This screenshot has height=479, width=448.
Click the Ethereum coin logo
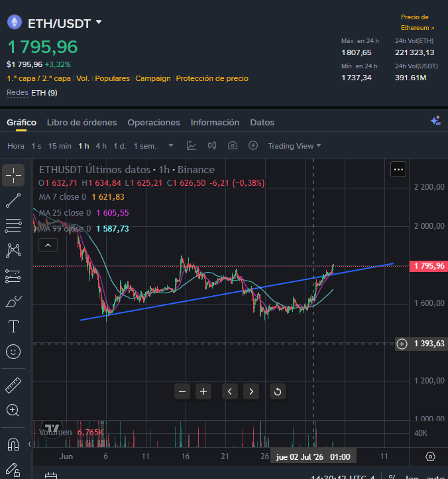[15, 23]
